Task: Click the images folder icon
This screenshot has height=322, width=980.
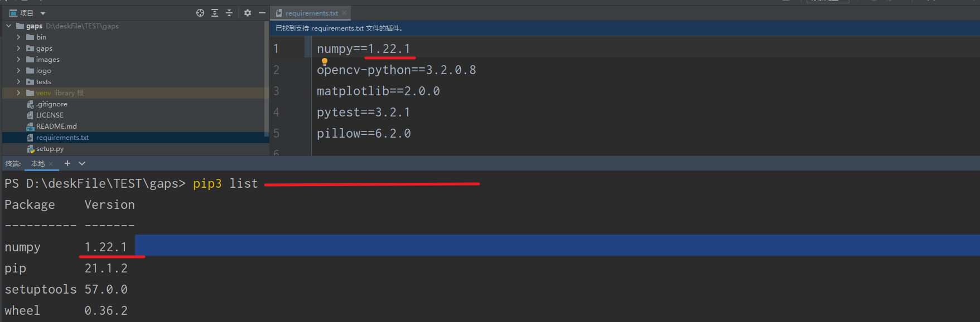Action: point(30,60)
